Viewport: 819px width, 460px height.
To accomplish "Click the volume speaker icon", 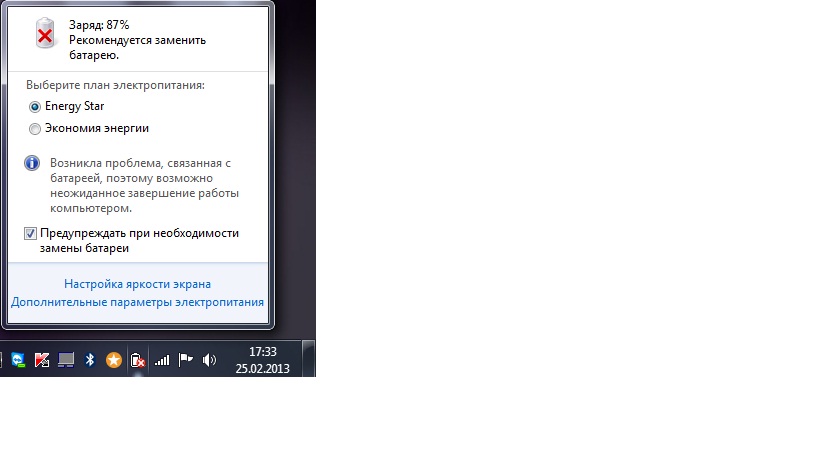I will point(209,359).
